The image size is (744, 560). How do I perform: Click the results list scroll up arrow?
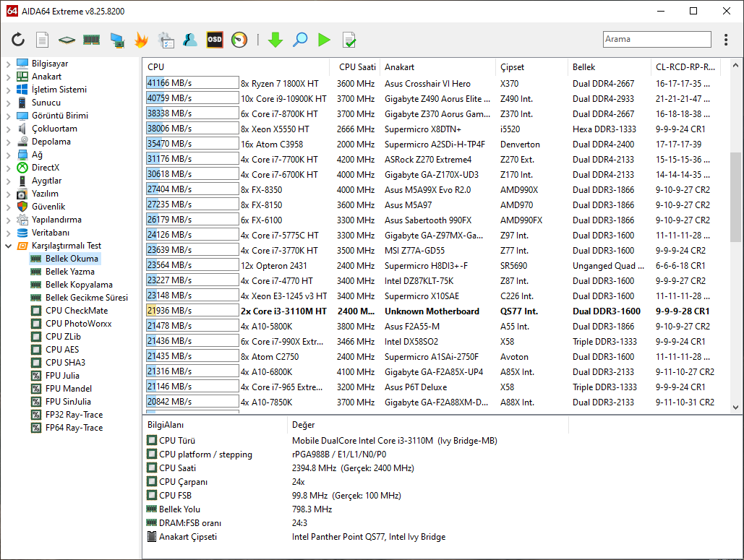coord(735,66)
